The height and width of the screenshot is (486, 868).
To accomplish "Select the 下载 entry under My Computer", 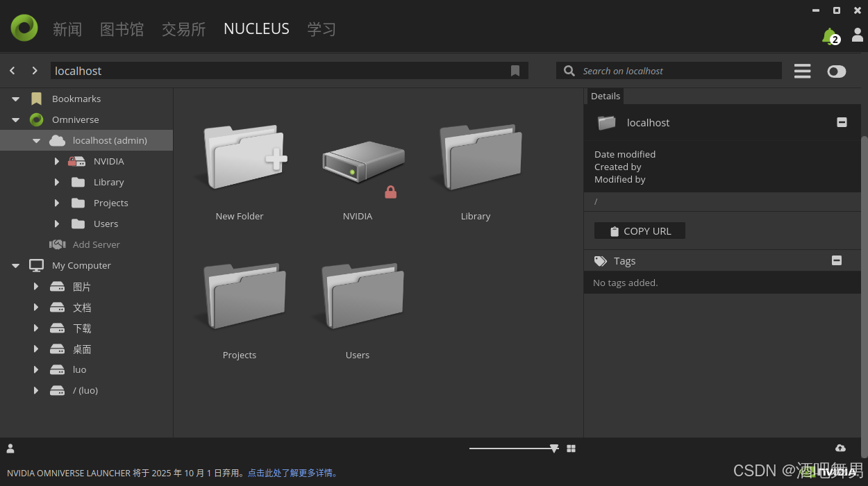I will pyautogui.click(x=82, y=328).
